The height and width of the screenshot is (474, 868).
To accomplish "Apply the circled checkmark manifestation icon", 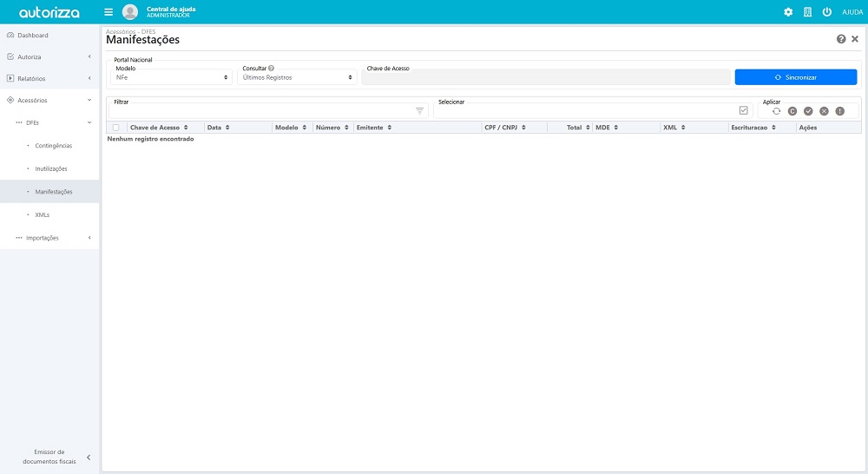I will point(808,111).
